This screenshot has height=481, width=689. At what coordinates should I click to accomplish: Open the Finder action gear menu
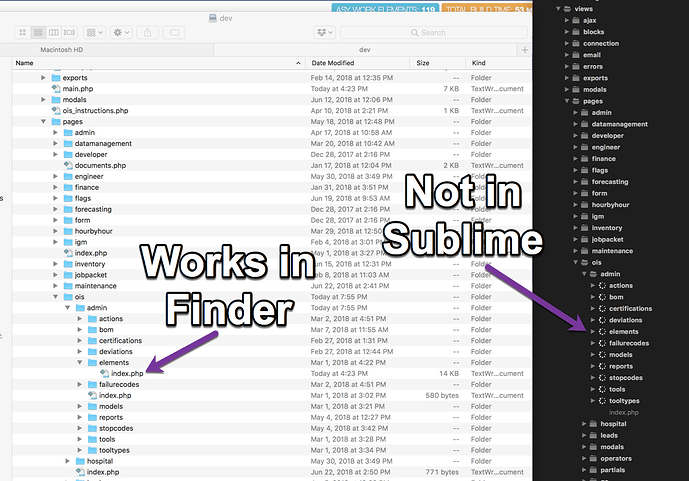pos(121,33)
